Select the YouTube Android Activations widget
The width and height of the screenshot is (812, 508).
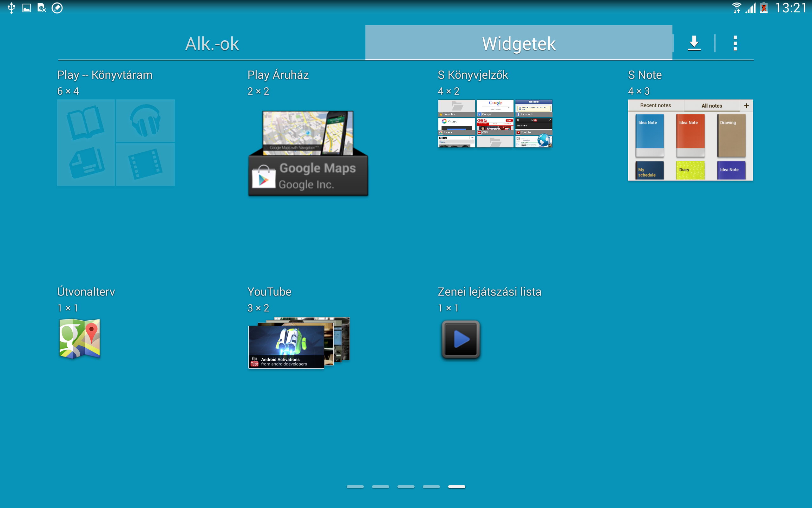tap(299, 343)
